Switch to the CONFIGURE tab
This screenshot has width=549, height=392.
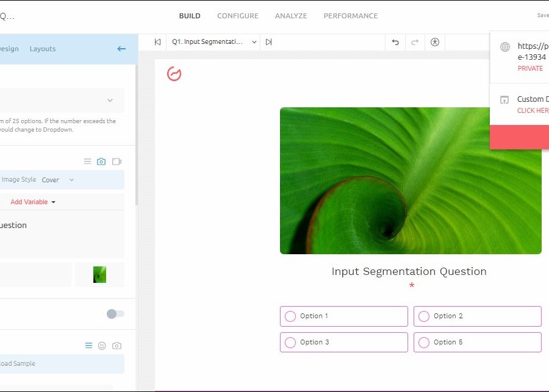(237, 16)
